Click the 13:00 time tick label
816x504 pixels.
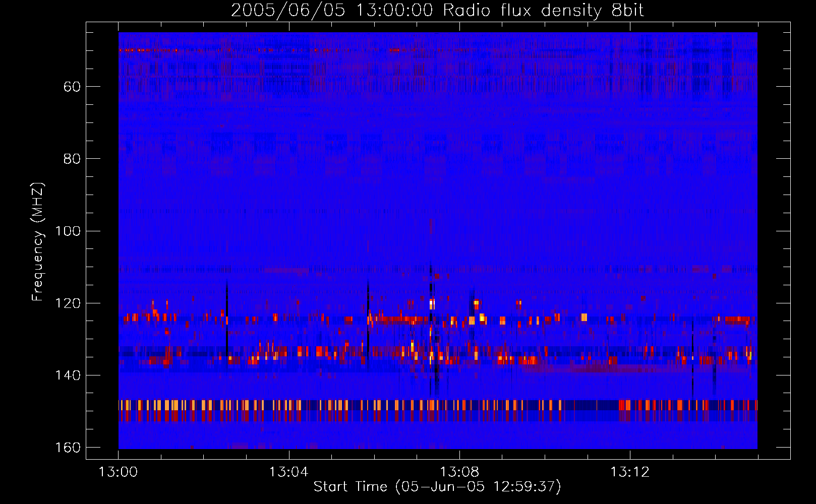coord(118,472)
